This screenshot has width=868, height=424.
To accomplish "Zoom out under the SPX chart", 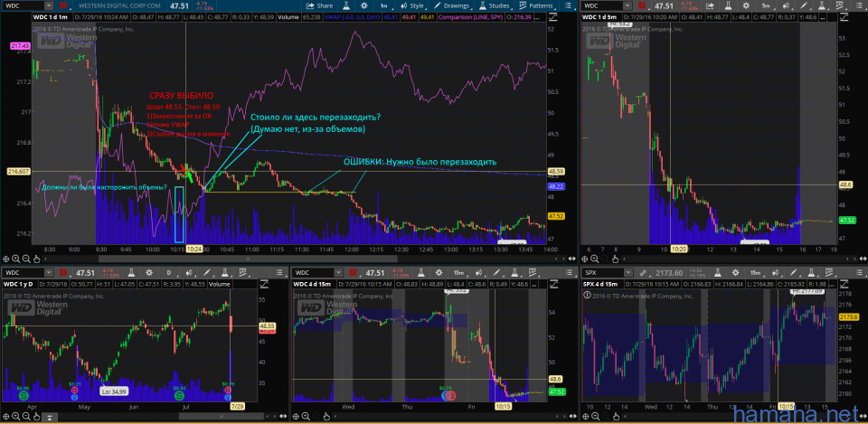I will (x=608, y=416).
